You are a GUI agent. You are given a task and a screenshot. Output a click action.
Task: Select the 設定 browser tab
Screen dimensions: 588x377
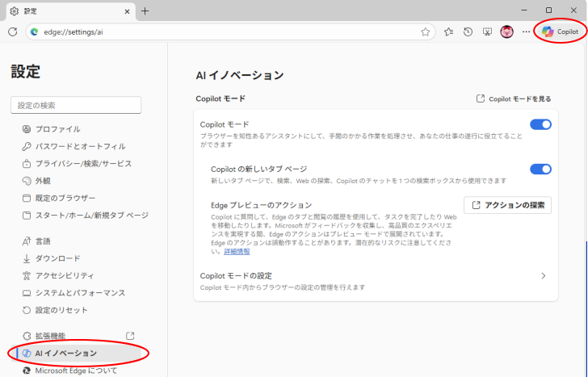coord(70,11)
